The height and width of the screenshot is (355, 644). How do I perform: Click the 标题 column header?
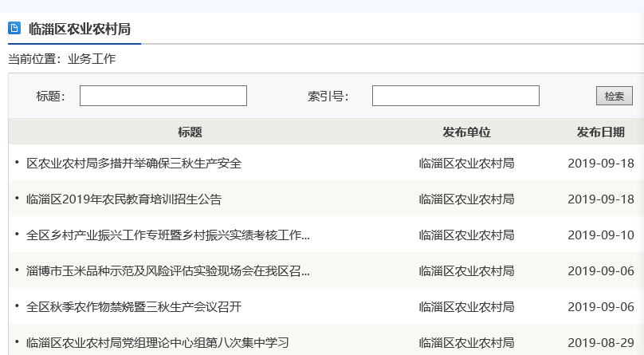tap(190, 132)
